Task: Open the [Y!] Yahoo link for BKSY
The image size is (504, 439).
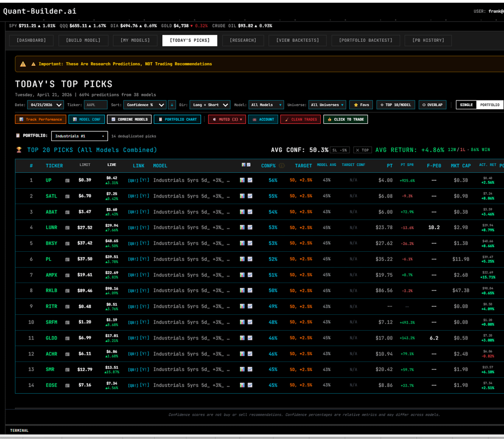Action: (145, 243)
